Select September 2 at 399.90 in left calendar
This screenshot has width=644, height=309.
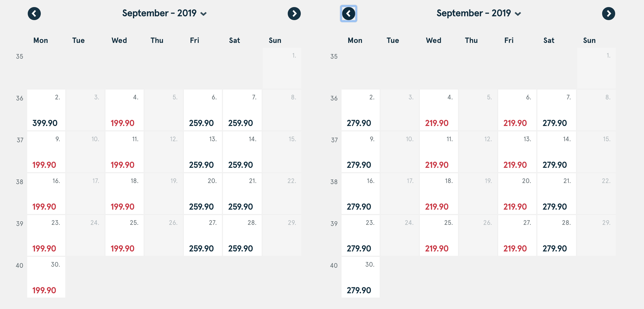[x=46, y=110]
